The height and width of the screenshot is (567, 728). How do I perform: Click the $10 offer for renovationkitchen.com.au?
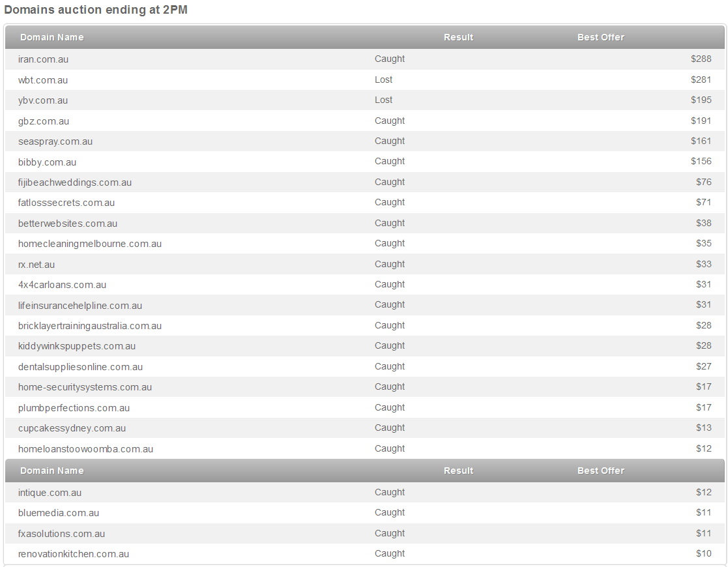(x=703, y=553)
